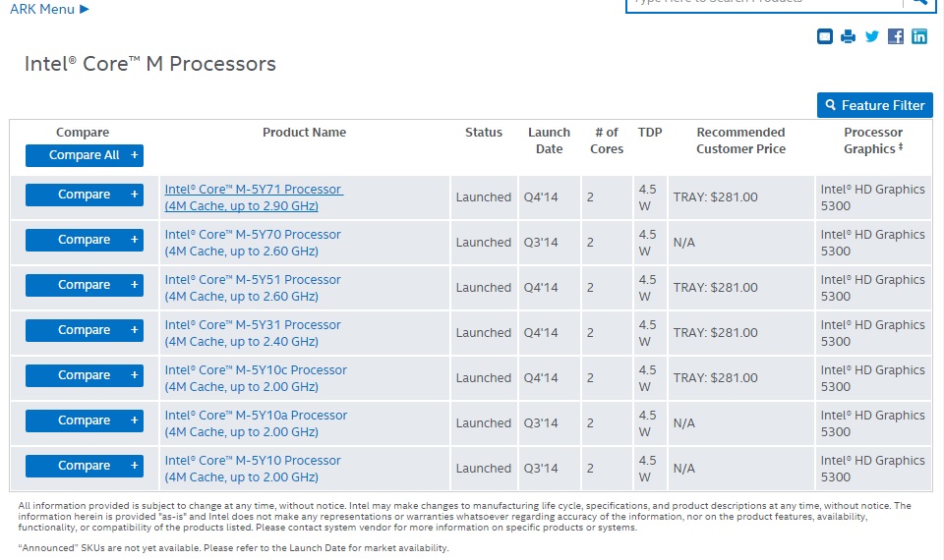
Task: Open the ARK Menu
Action: pyautogui.click(x=49, y=9)
